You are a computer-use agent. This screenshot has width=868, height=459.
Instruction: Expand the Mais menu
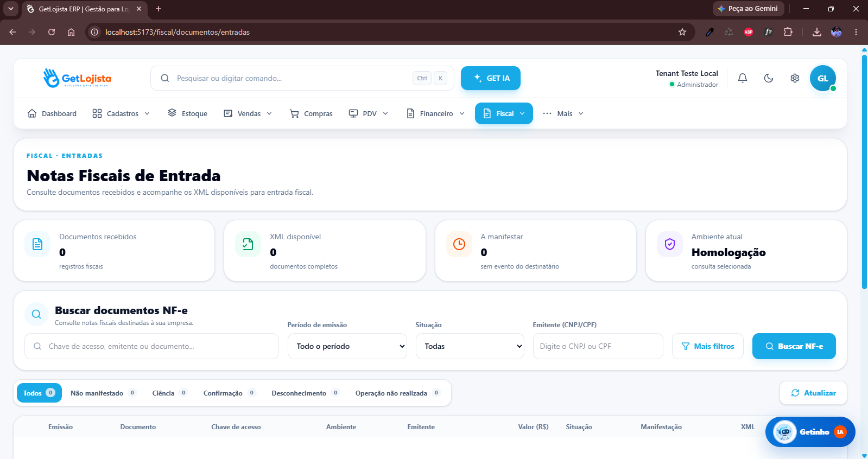pos(563,113)
